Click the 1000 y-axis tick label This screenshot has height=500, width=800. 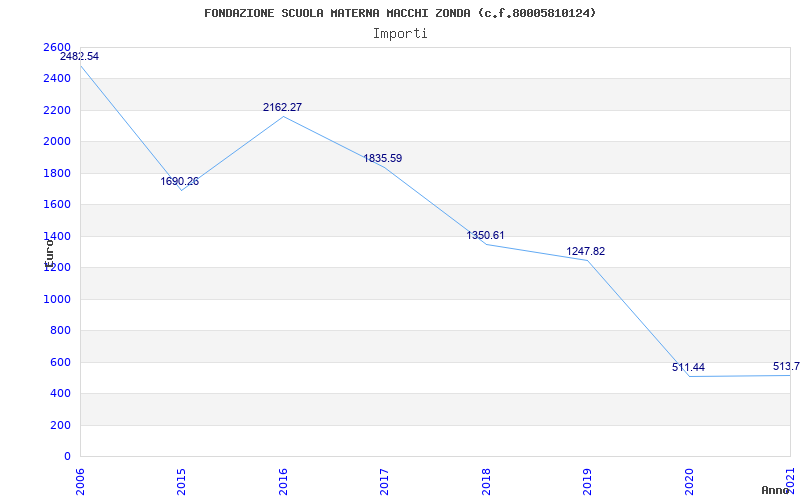57,299
